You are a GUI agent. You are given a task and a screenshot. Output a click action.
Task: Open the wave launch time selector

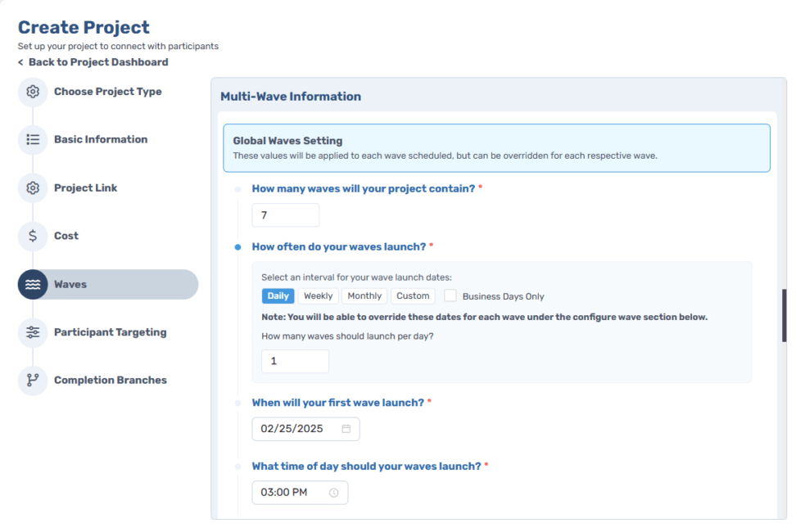coord(300,492)
